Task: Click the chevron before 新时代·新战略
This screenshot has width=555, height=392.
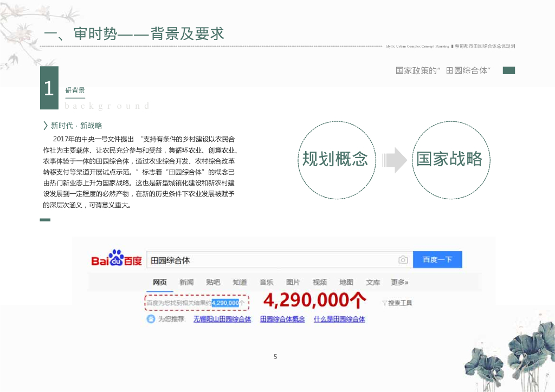Action: (46, 126)
